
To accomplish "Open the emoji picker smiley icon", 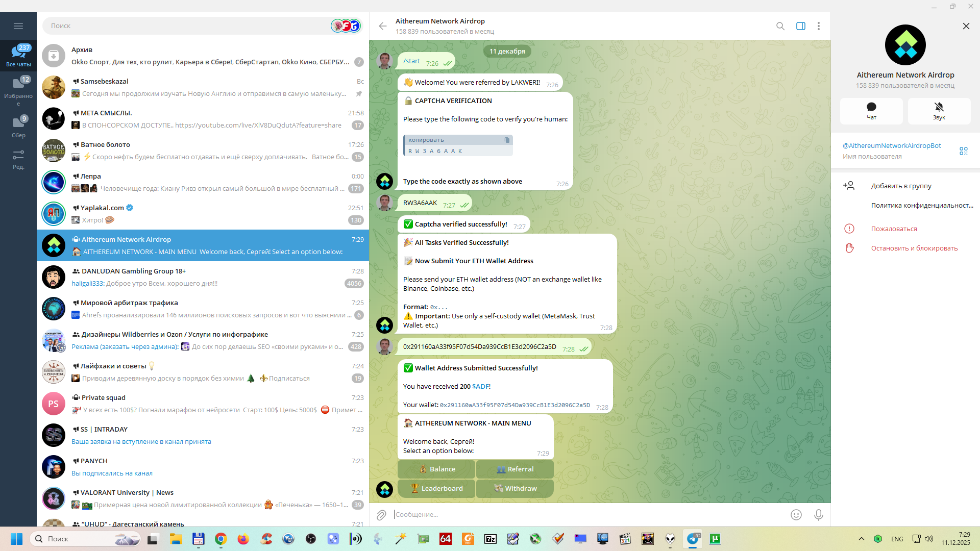I will coord(796,515).
